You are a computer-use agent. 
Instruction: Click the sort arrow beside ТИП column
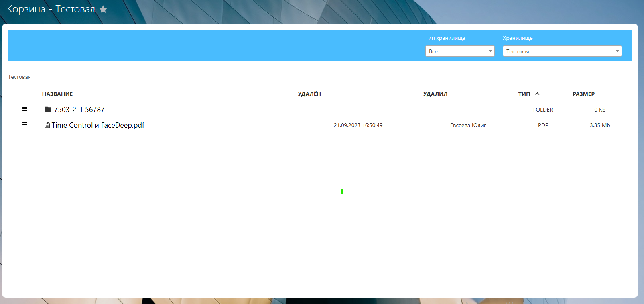click(537, 94)
